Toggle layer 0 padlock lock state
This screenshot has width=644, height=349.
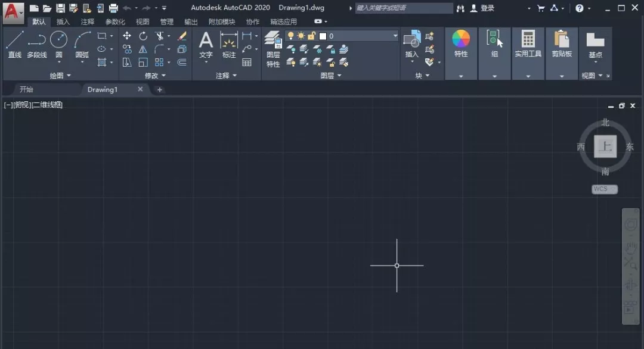[x=311, y=36]
